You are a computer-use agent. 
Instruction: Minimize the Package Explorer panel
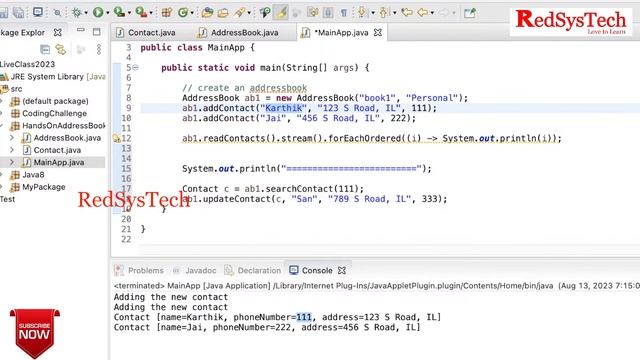tap(81, 30)
